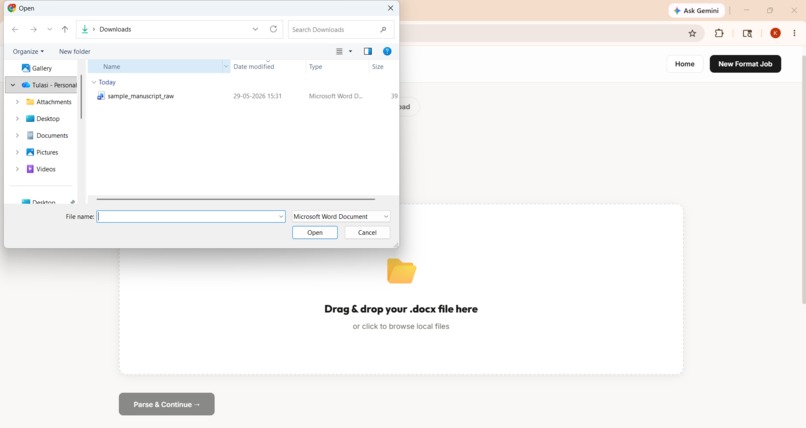Go to Home page

[685, 64]
